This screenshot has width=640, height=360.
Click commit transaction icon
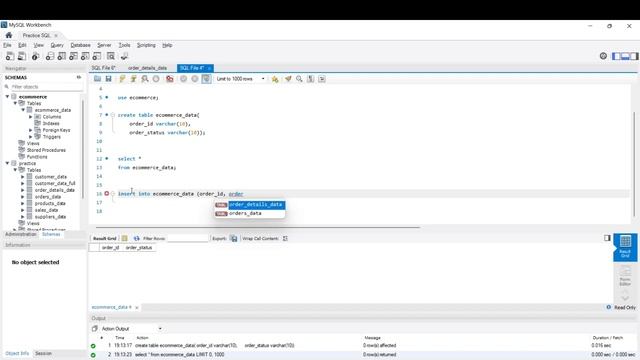[x=183, y=79]
